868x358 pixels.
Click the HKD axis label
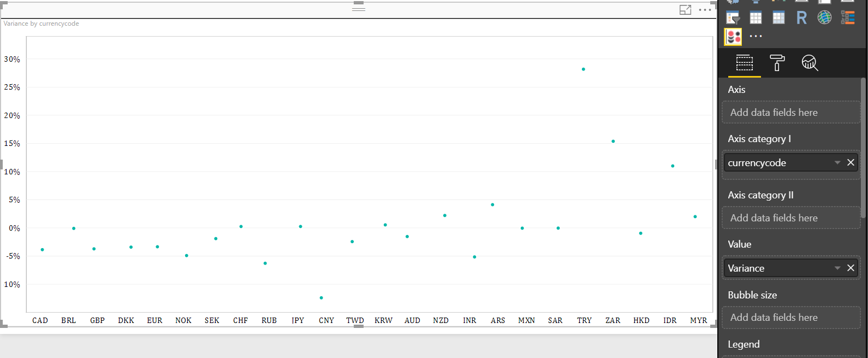tap(641, 320)
